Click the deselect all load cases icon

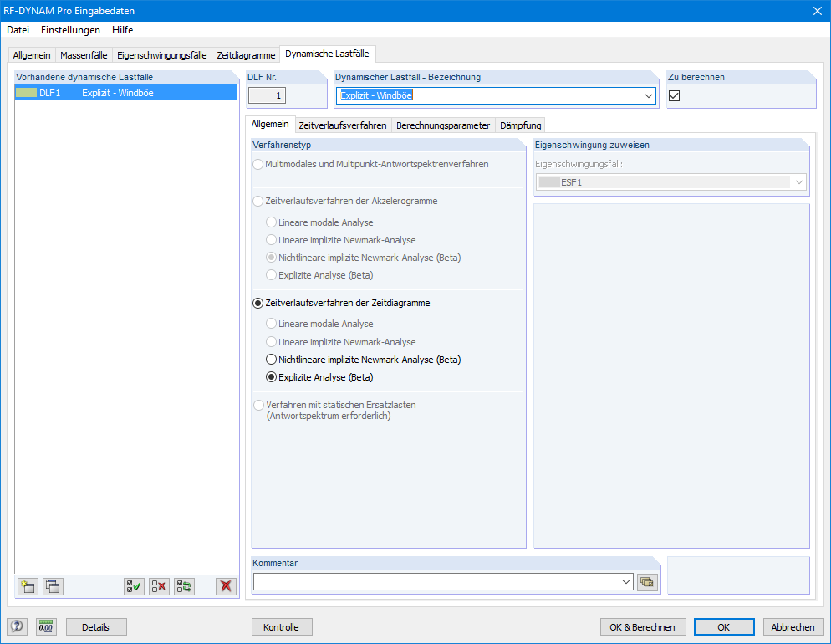pos(159,586)
